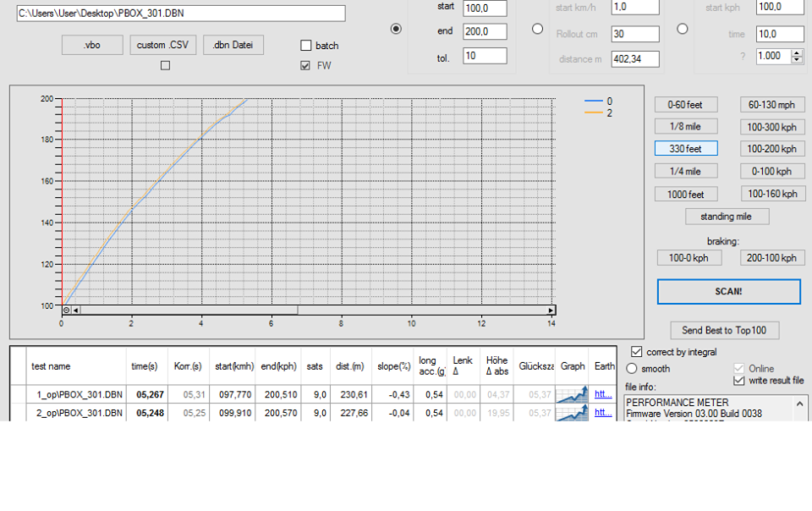Open graph thumbnail for run 1_op

coord(572,394)
